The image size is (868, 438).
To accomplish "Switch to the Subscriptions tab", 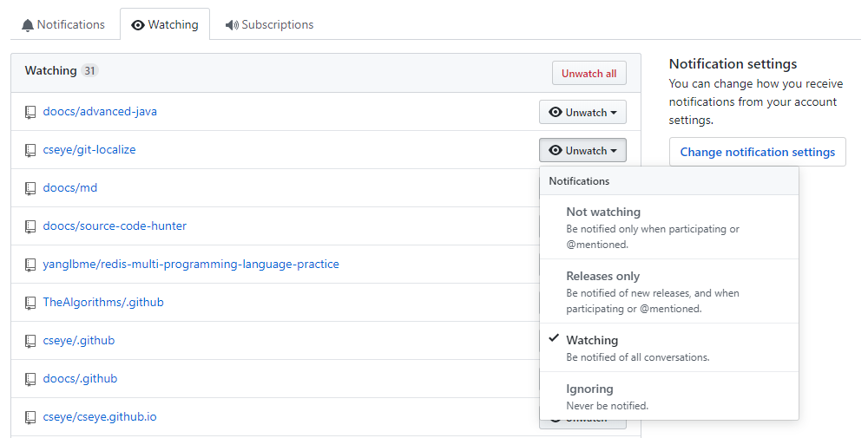I will click(269, 25).
